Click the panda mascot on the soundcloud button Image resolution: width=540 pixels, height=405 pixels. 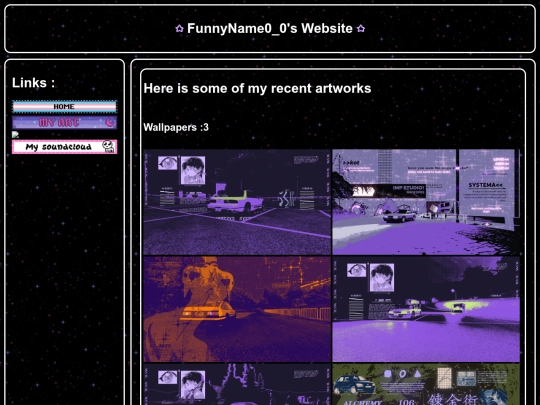108,146
